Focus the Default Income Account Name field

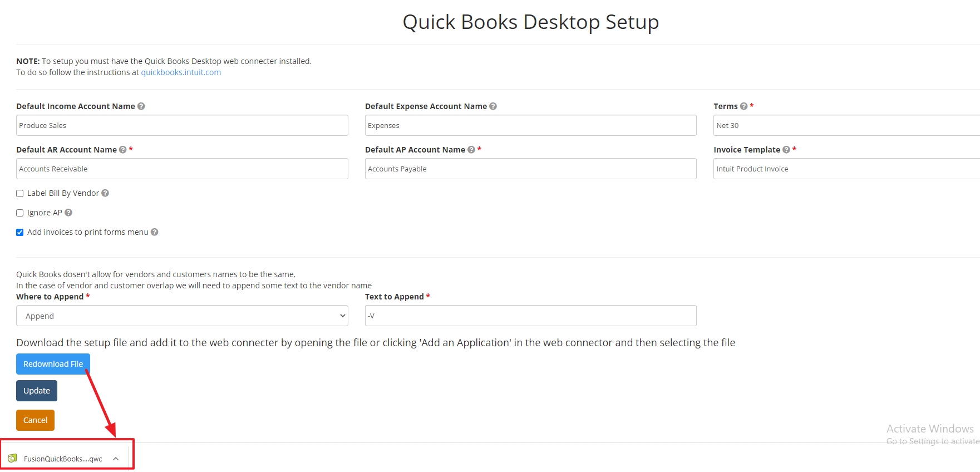182,125
